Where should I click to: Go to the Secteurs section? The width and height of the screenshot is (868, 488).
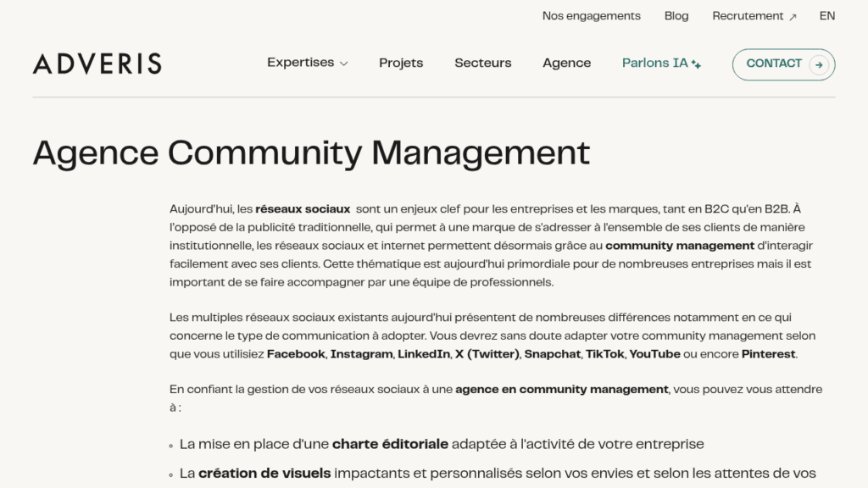(x=483, y=63)
